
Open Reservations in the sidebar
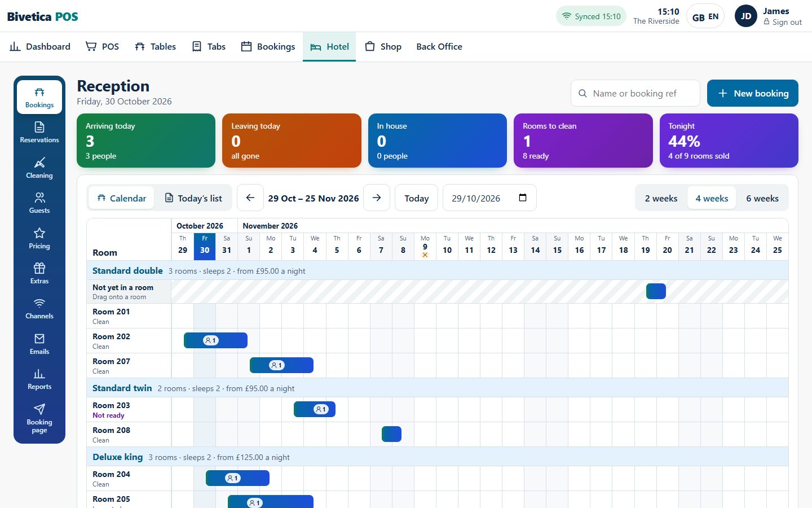[x=39, y=133]
